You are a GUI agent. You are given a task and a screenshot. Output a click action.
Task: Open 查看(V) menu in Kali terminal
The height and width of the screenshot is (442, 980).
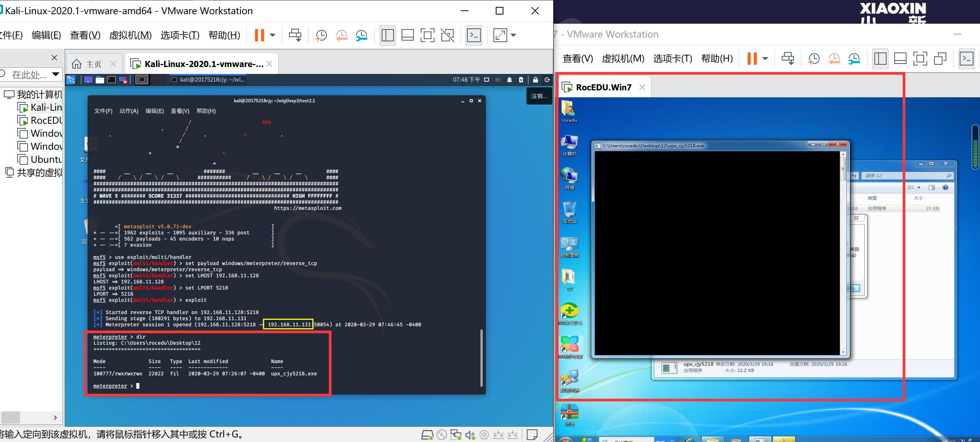click(x=180, y=111)
